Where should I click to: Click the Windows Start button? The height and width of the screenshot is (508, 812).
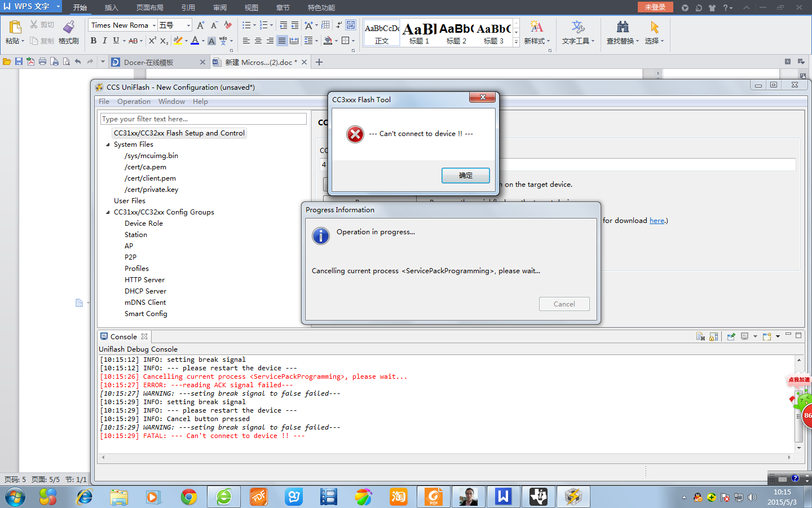15,497
